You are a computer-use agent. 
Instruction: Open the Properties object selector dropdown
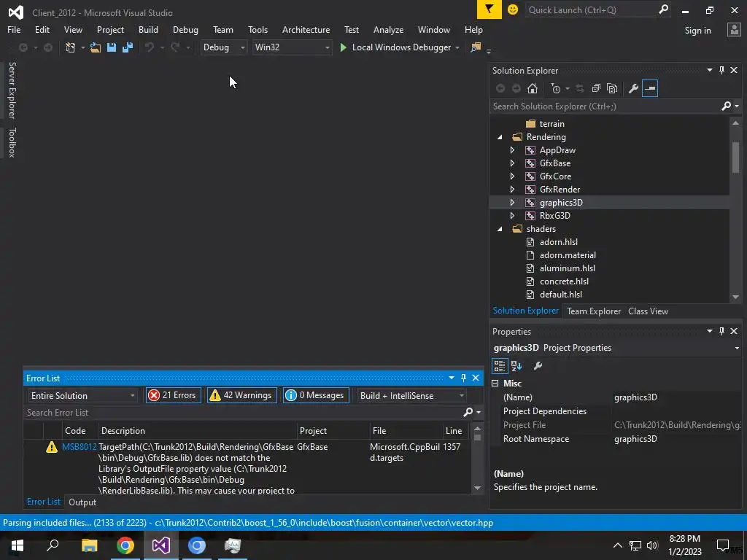(x=737, y=348)
